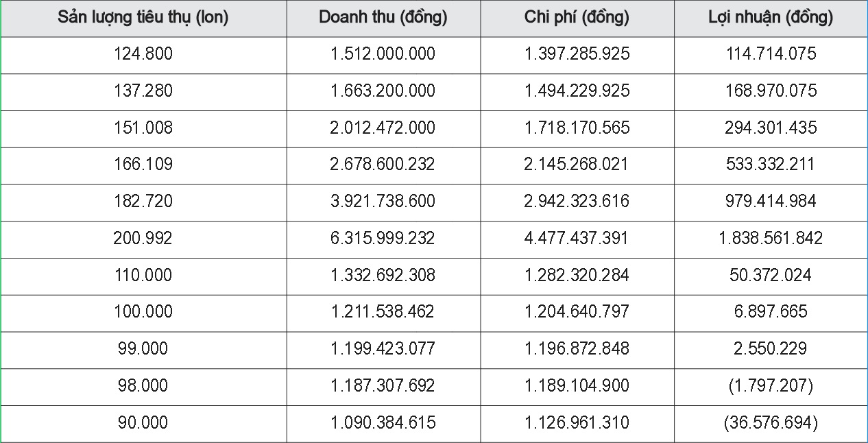Click the quantity cell 90.000
868x443 pixels.
click(143, 424)
